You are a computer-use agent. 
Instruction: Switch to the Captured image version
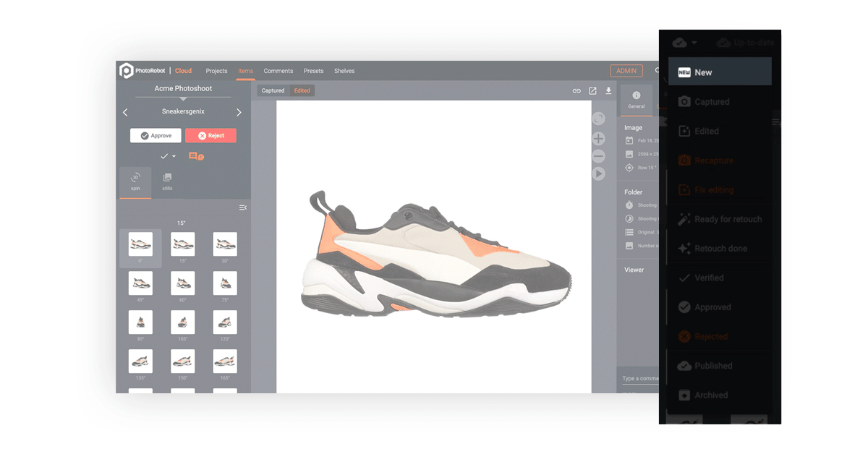click(273, 90)
